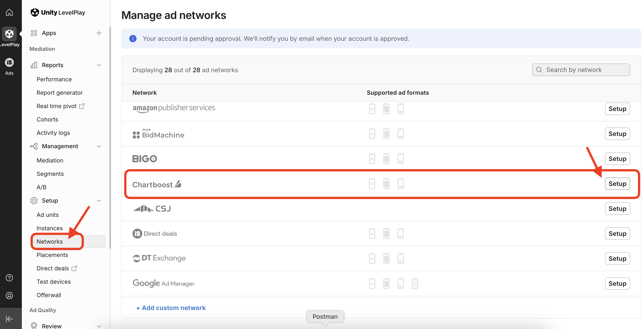Open the IS Ads icon in rail
Viewport: 644px width, 329px height.
(9, 62)
